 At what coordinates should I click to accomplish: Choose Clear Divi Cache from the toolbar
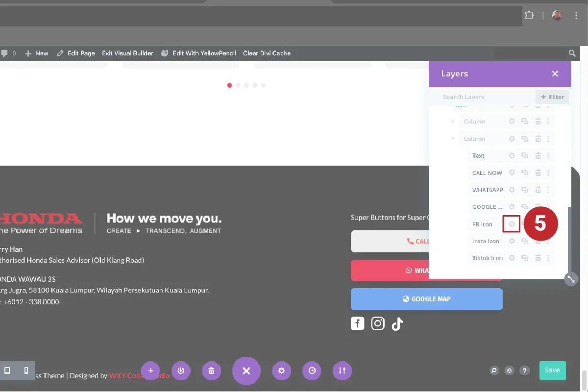click(267, 53)
